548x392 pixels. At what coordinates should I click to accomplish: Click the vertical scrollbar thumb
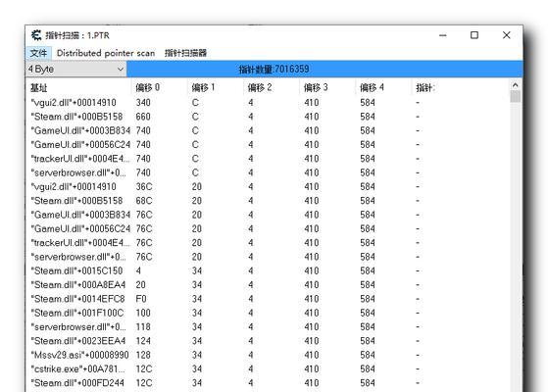point(515,96)
